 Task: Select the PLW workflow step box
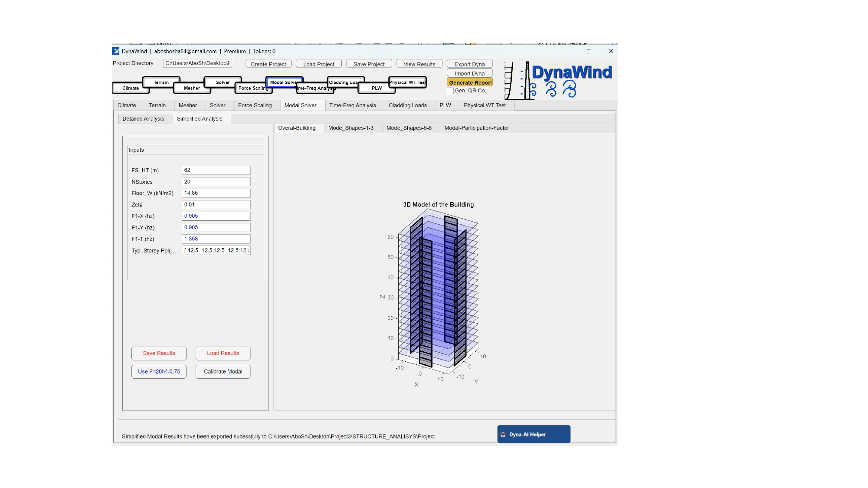pyautogui.click(x=377, y=88)
